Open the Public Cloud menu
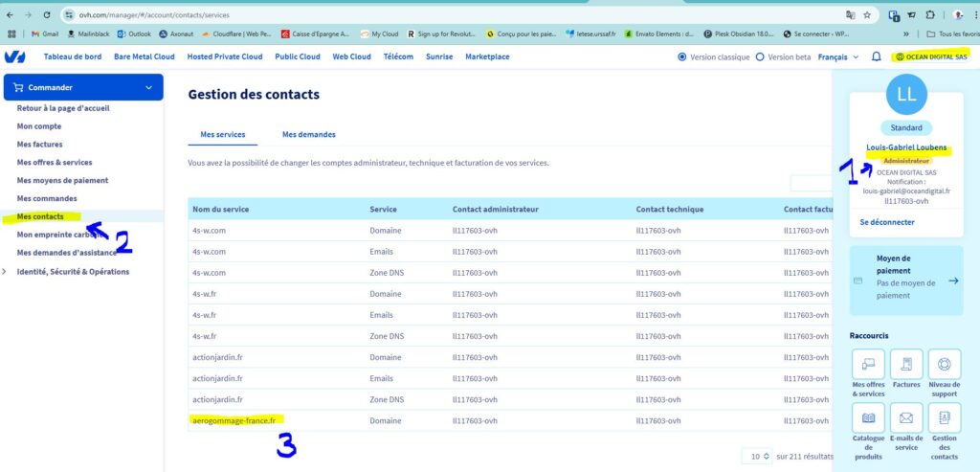This screenshot has width=980, height=472. click(x=298, y=56)
